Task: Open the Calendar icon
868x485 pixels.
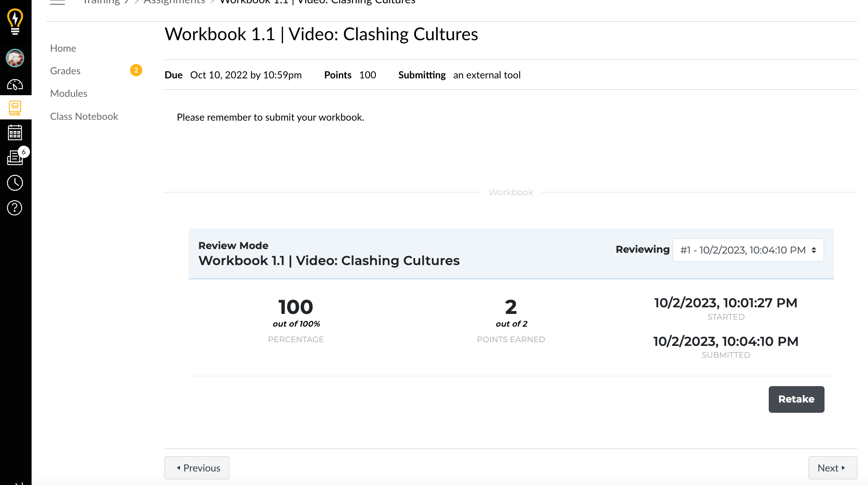Action: coord(15,133)
